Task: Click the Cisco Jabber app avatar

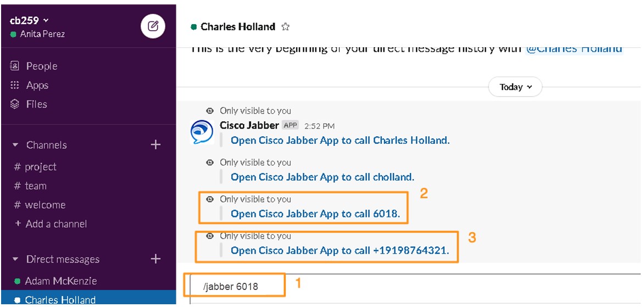Action: coord(202,132)
